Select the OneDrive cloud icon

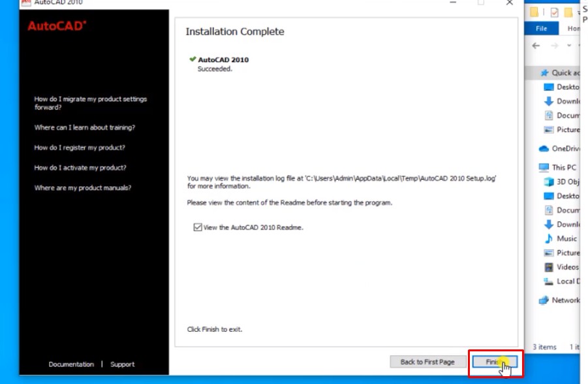(x=543, y=148)
